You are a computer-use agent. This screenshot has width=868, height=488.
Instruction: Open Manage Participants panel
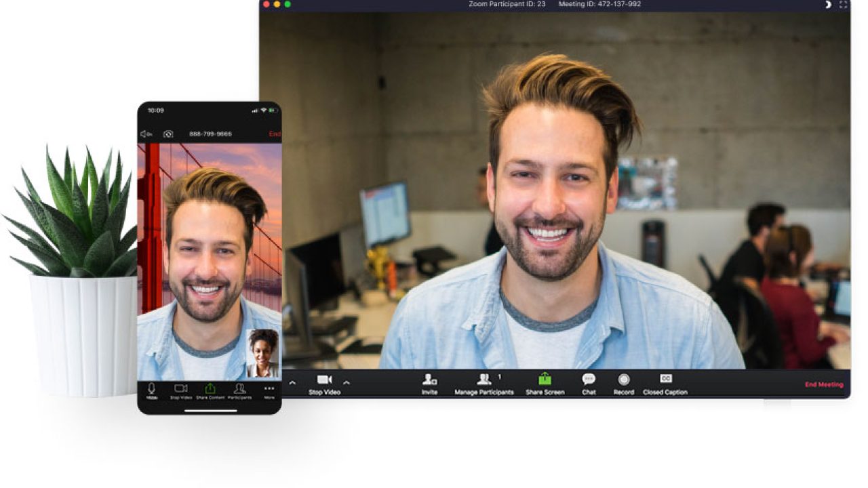point(484,384)
